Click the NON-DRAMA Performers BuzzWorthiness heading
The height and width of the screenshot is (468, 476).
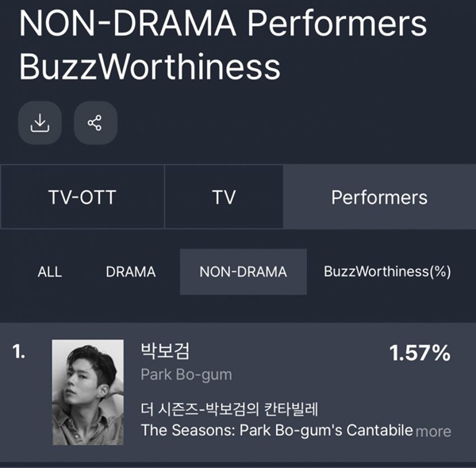tap(223, 44)
